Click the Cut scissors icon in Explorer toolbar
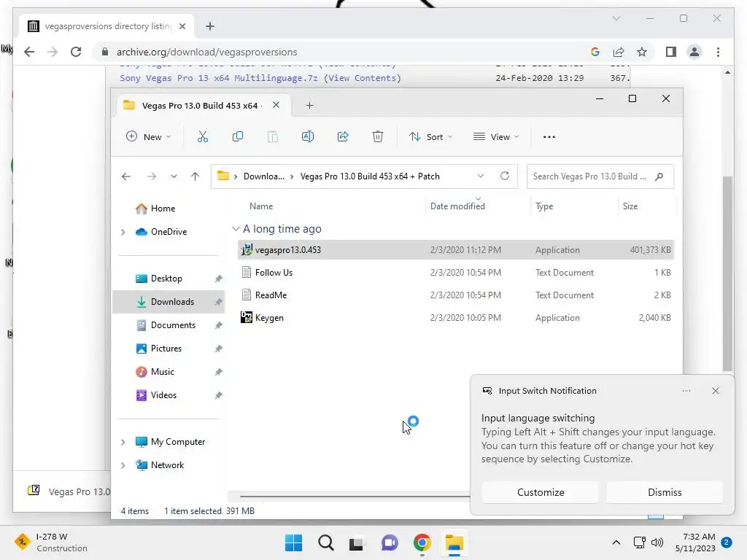 pyautogui.click(x=203, y=136)
